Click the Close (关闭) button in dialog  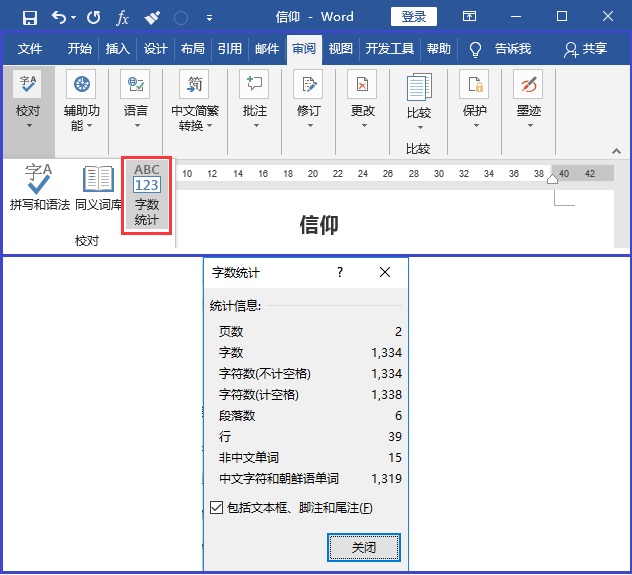tap(364, 547)
